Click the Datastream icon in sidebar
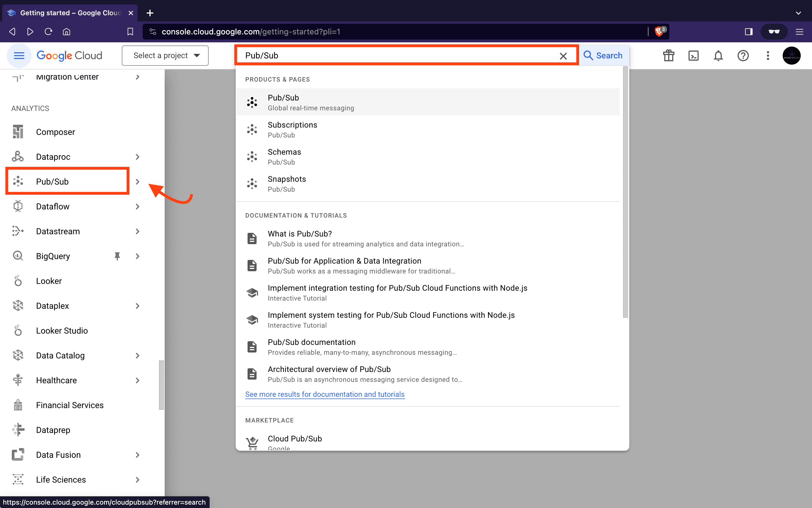This screenshot has height=508, width=812. [18, 231]
